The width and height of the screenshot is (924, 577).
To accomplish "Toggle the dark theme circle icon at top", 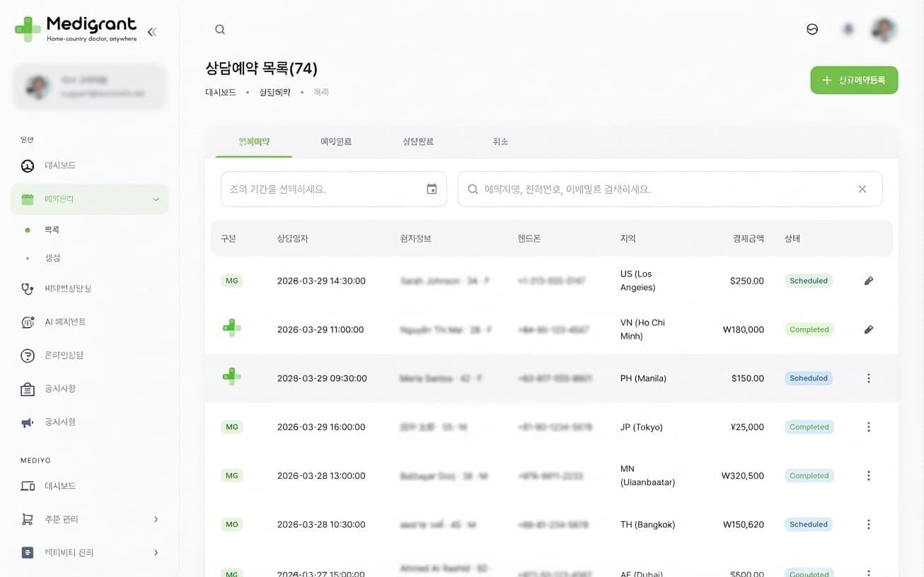I will point(812,29).
